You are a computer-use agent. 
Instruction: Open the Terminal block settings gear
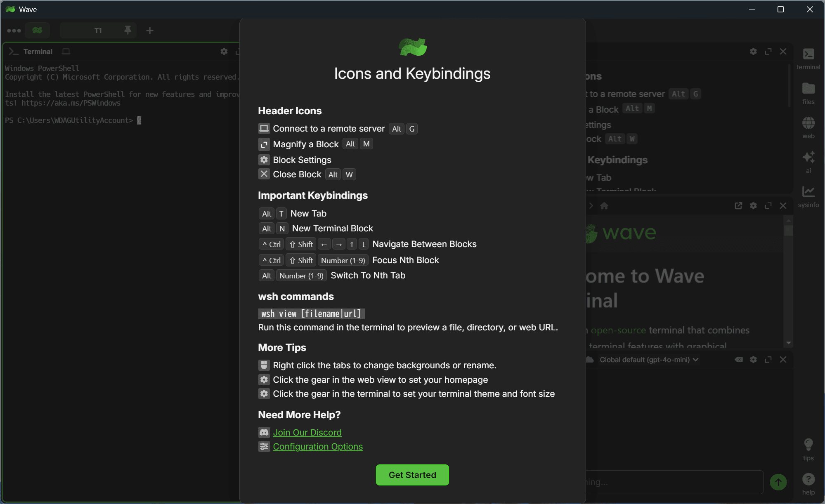224,52
